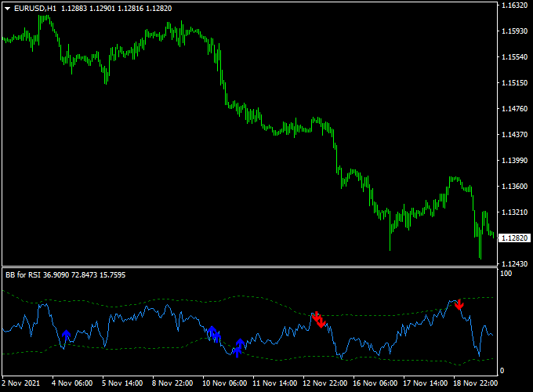The height and width of the screenshot is (392, 533).
Task: Click the 36.9090 indicator value text
Action: 56,275
